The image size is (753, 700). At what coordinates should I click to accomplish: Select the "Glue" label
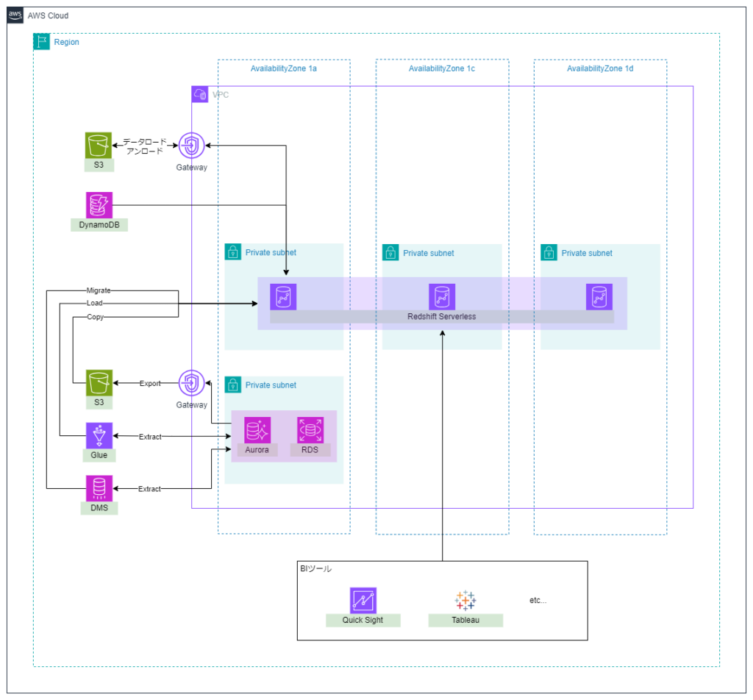tap(99, 455)
